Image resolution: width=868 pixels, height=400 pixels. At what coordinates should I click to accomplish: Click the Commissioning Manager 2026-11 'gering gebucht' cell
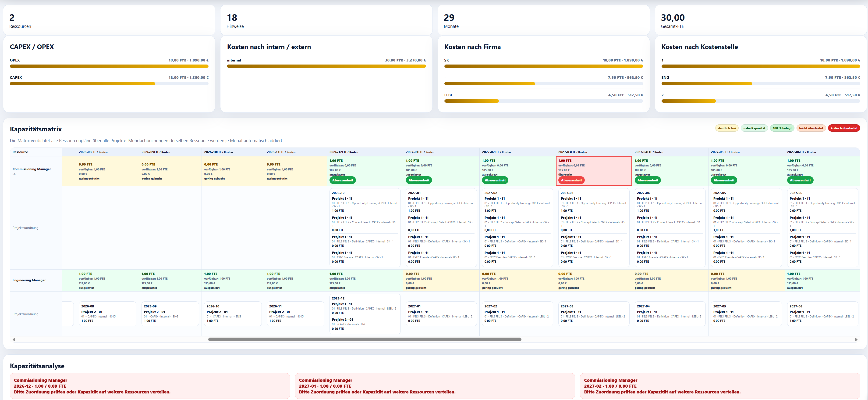coord(295,171)
